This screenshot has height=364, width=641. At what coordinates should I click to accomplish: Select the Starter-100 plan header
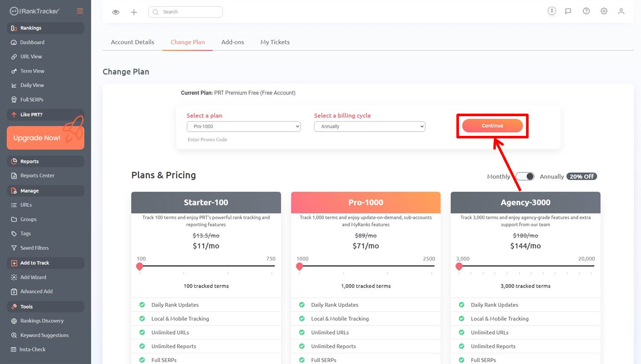(206, 203)
